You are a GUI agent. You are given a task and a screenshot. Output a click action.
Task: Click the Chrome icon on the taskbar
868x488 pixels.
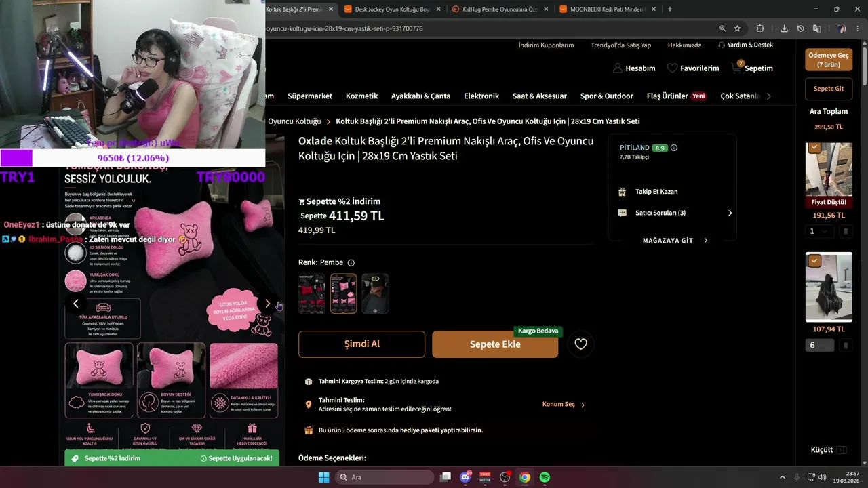[525, 477]
